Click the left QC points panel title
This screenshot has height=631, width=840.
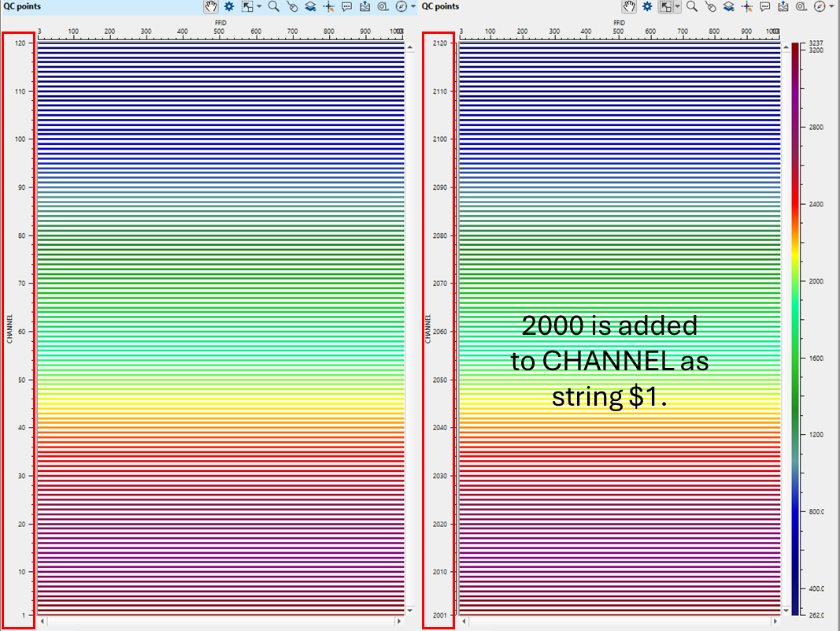tap(21, 6)
